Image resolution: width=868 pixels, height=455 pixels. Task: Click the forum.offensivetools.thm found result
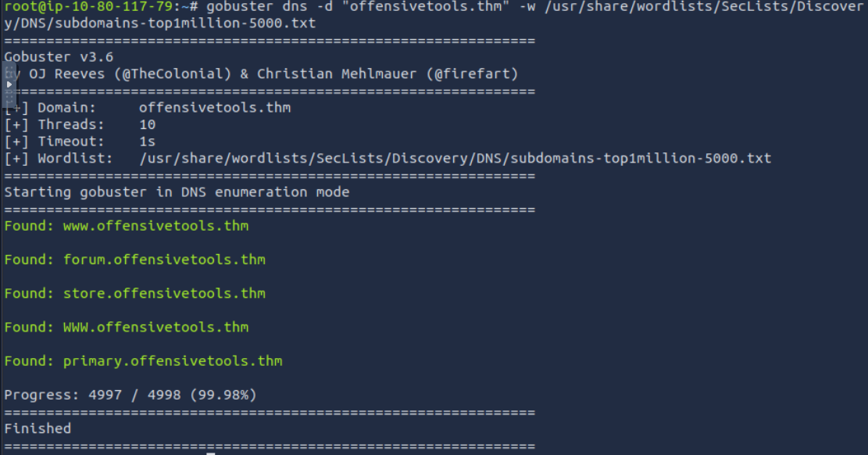coord(164,260)
